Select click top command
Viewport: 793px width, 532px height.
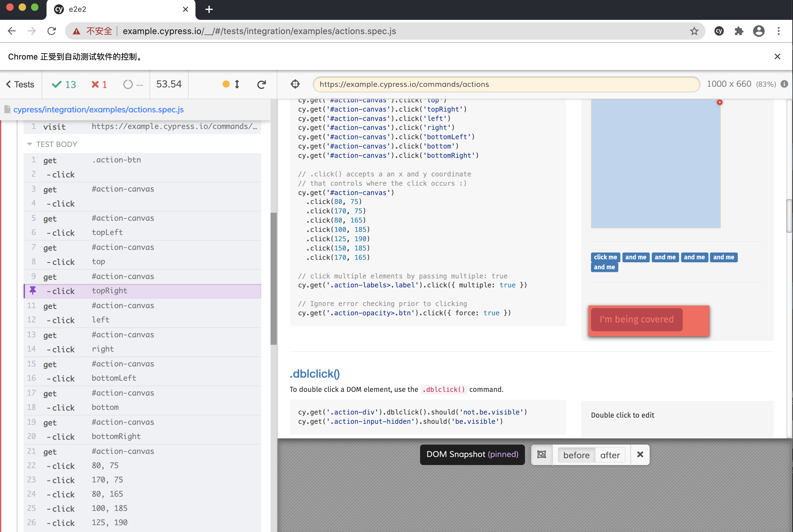pyautogui.click(x=143, y=262)
